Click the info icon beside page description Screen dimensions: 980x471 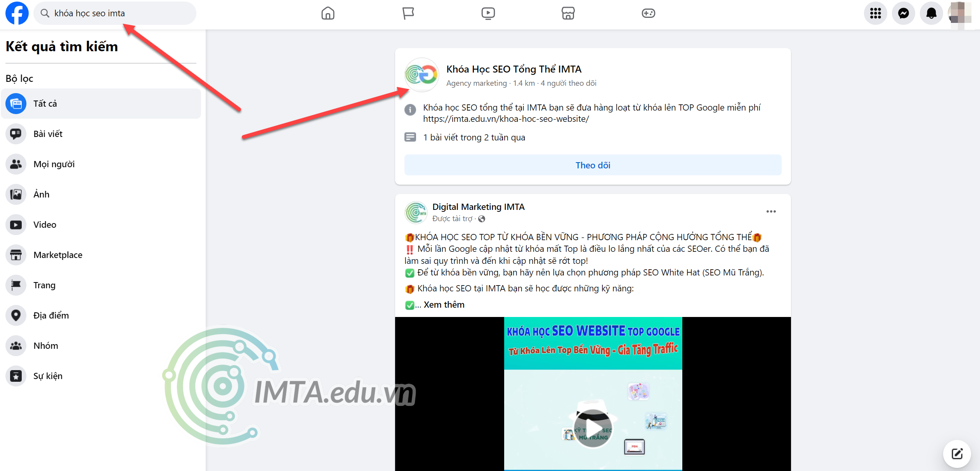tap(410, 110)
